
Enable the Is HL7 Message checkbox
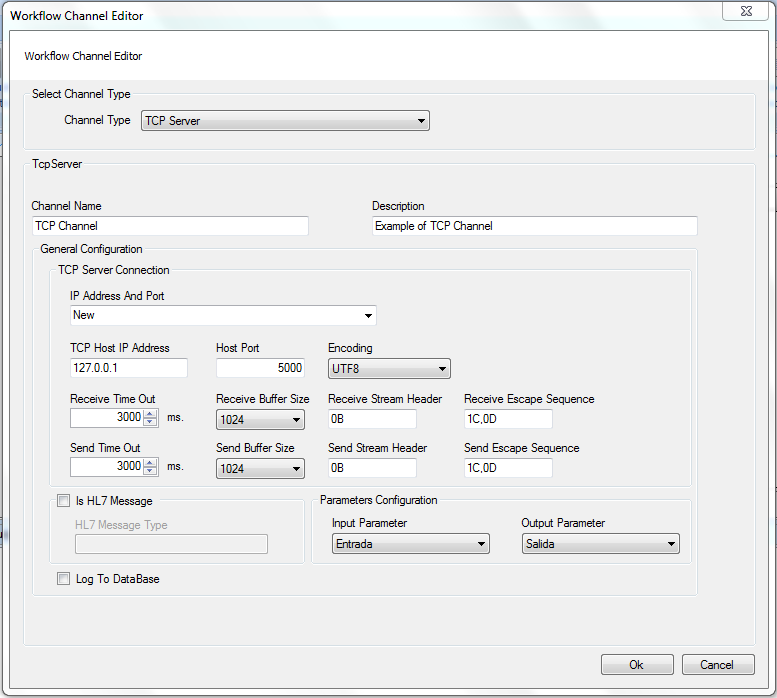pyautogui.click(x=63, y=501)
